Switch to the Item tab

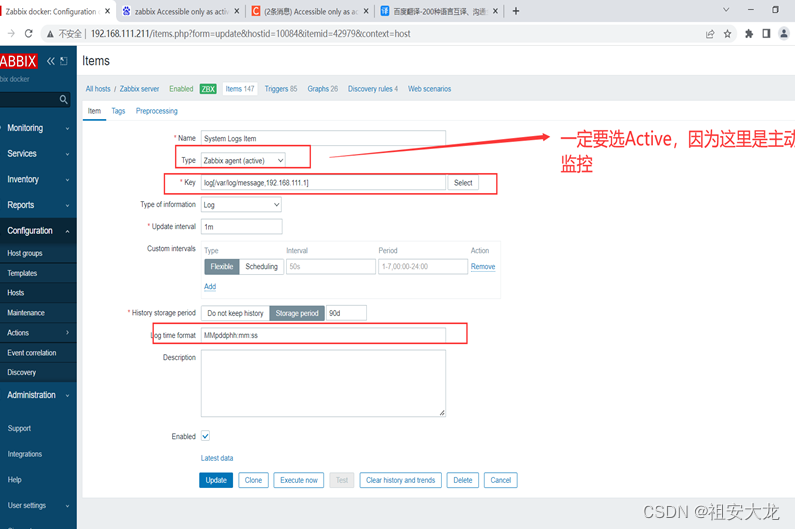[x=94, y=111]
